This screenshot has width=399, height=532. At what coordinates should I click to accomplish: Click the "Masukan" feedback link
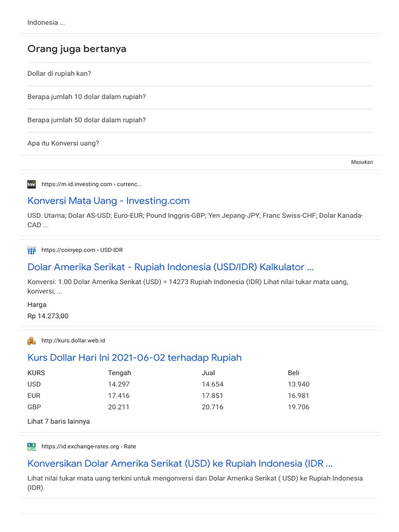point(362,162)
